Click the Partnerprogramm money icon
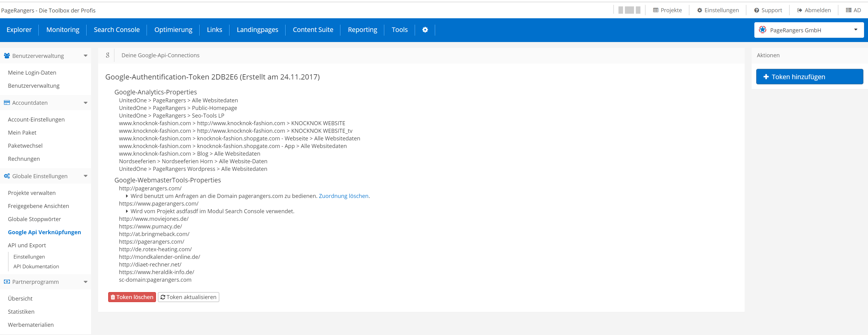 tap(7, 282)
